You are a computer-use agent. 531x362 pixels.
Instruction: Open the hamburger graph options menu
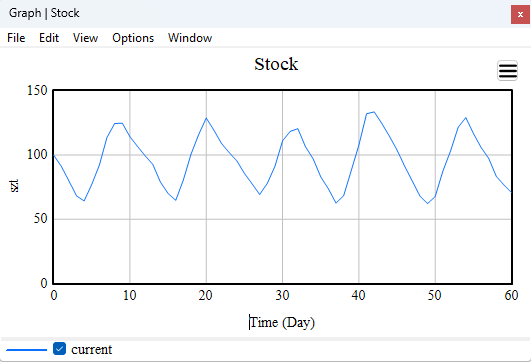[507, 70]
